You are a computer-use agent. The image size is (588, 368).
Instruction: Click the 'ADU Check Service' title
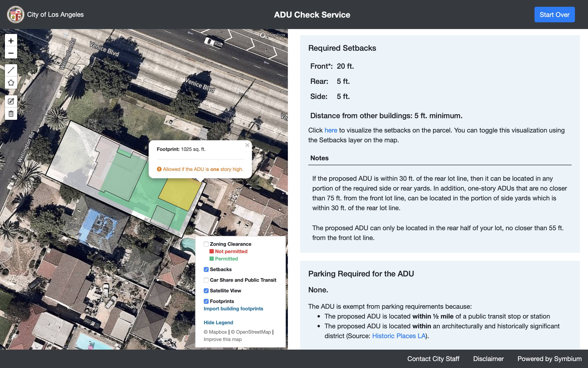tap(312, 15)
